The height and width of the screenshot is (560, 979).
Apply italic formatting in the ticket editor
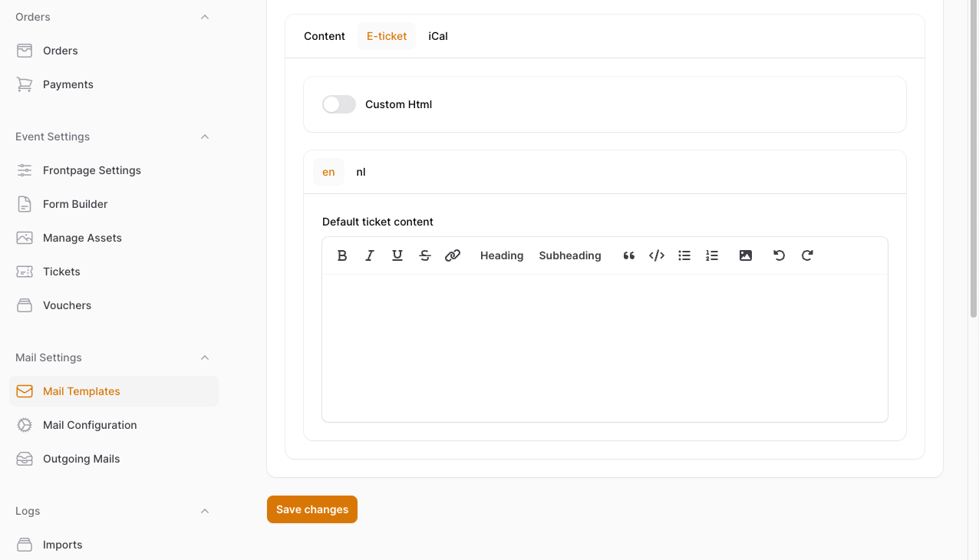coord(370,255)
